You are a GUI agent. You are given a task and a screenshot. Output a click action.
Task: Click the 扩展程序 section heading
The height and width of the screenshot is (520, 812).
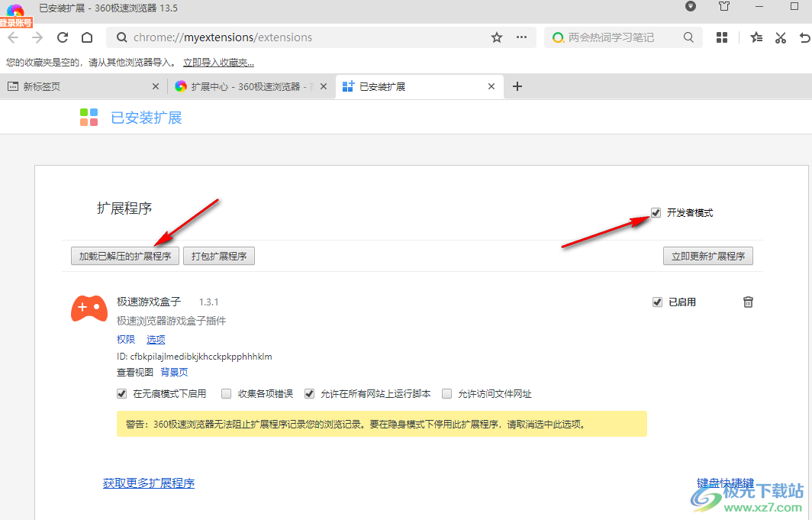tap(124, 208)
